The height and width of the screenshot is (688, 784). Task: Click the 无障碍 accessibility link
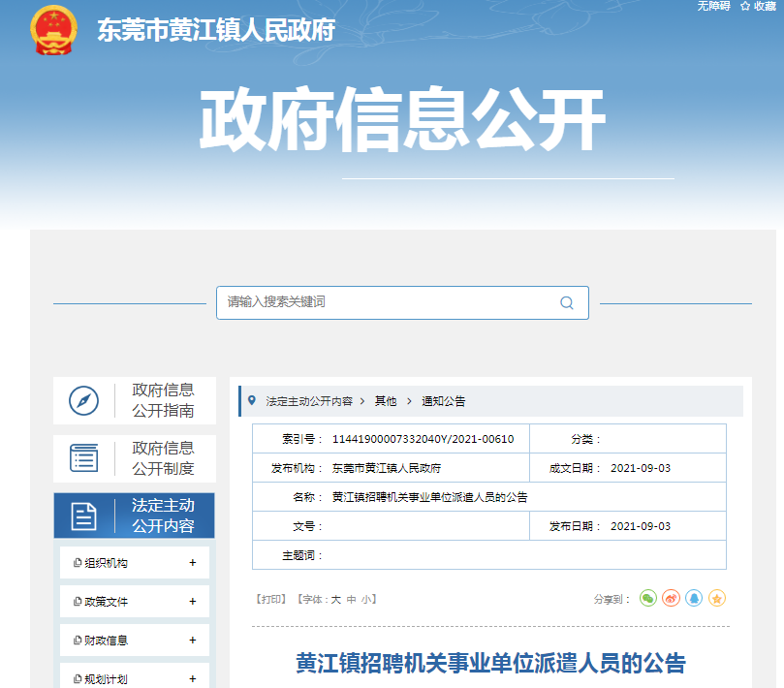coord(712,6)
